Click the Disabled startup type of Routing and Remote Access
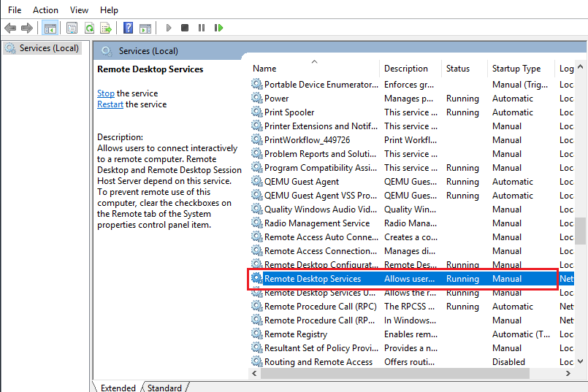The image size is (588, 392). 508,361
